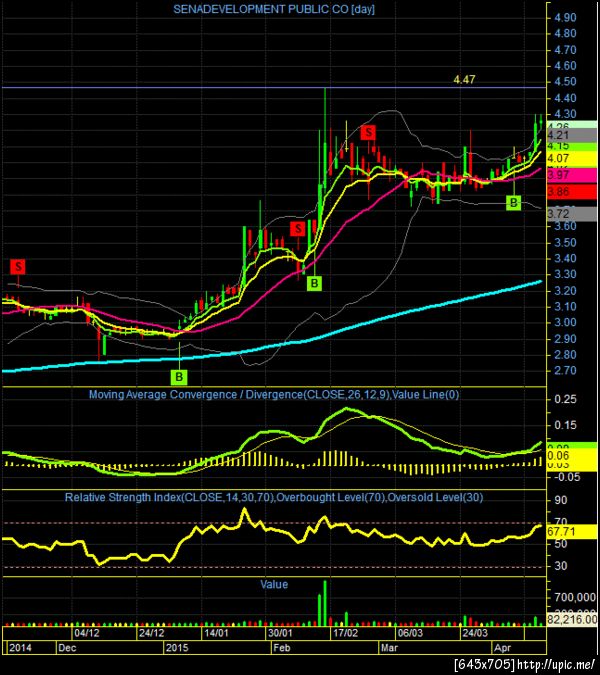Click the 17/02 date on the time axis
600x675 pixels.
[x=345, y=633]
